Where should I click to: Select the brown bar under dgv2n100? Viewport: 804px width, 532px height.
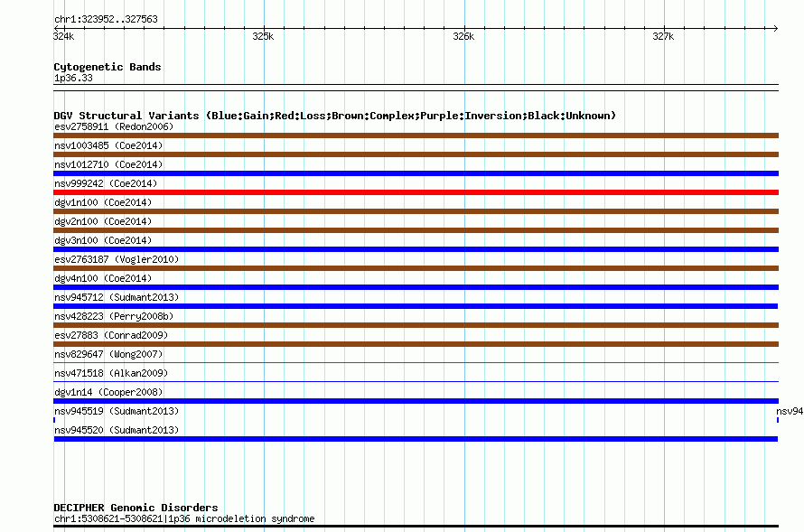coord(416,230)
